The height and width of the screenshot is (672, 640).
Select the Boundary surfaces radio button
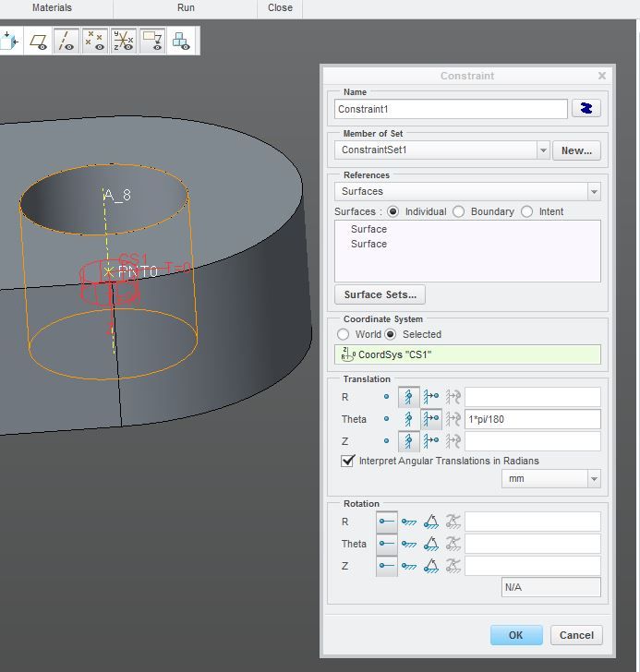pyautogui.click(x=459, y=211)
